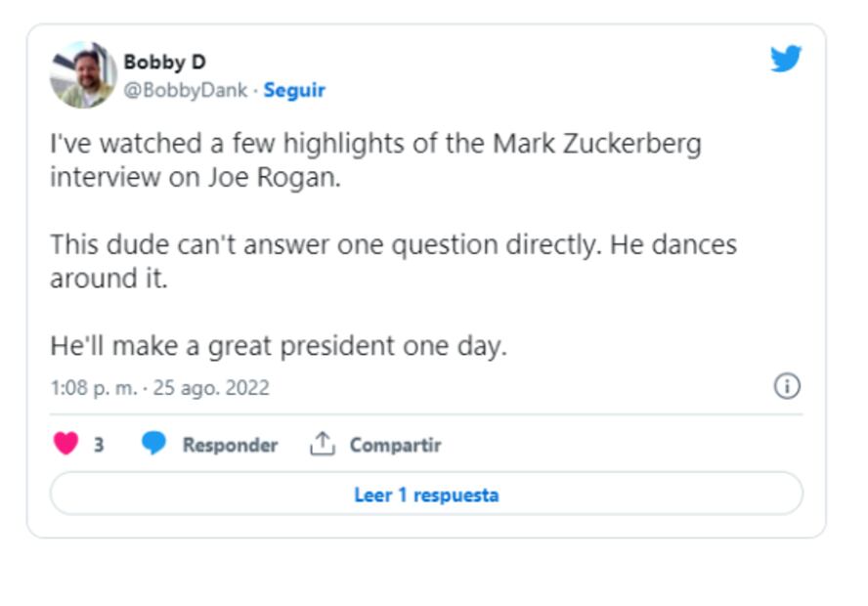Open the @BobbyDank handle link
This screenshot has height=606, width=868.
click(x=186, y=90)
